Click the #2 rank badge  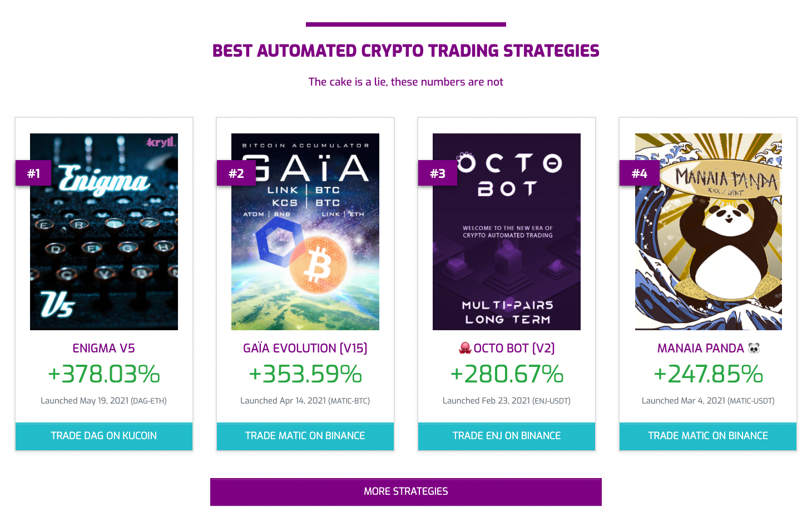[x=236, y=173]
